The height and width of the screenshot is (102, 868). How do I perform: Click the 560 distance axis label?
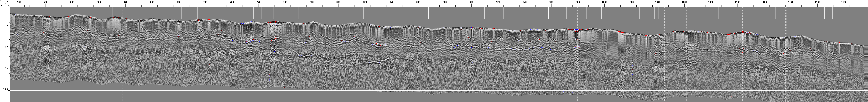[19, 2]
